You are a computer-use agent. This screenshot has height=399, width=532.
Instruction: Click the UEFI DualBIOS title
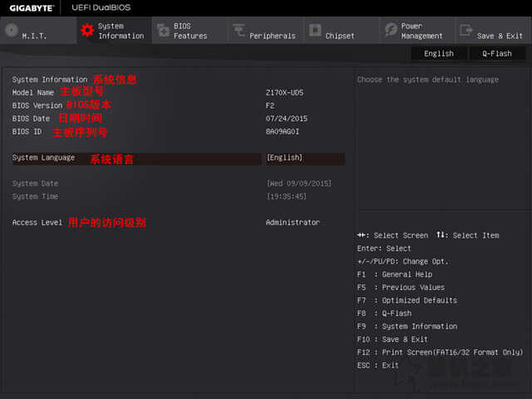click(x=101, y=7)
